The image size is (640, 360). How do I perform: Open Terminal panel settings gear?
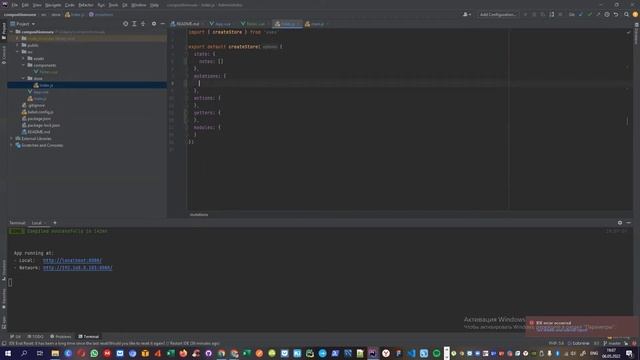click(620, 223)
